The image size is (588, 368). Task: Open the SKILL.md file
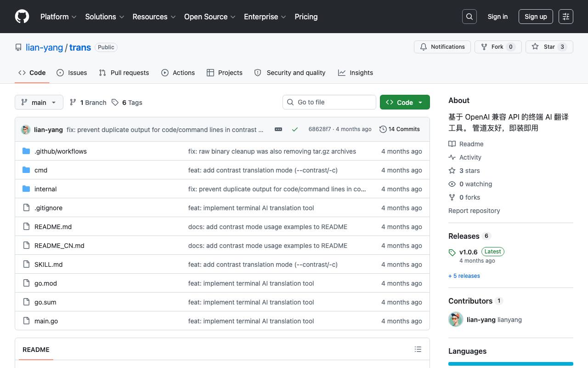pyautogui.click(x=48, y=264)
